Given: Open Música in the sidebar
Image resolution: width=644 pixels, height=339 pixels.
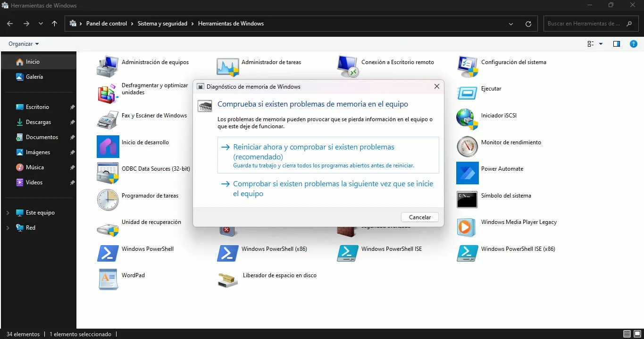Looking at the screenshot, I should pos(38,167).
